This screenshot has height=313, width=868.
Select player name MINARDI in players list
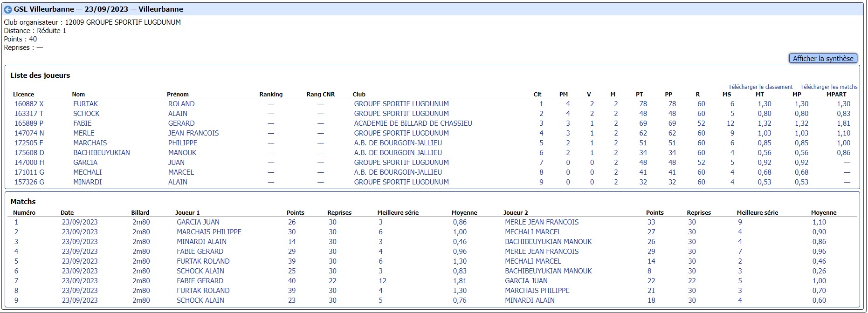click(87, 182)
